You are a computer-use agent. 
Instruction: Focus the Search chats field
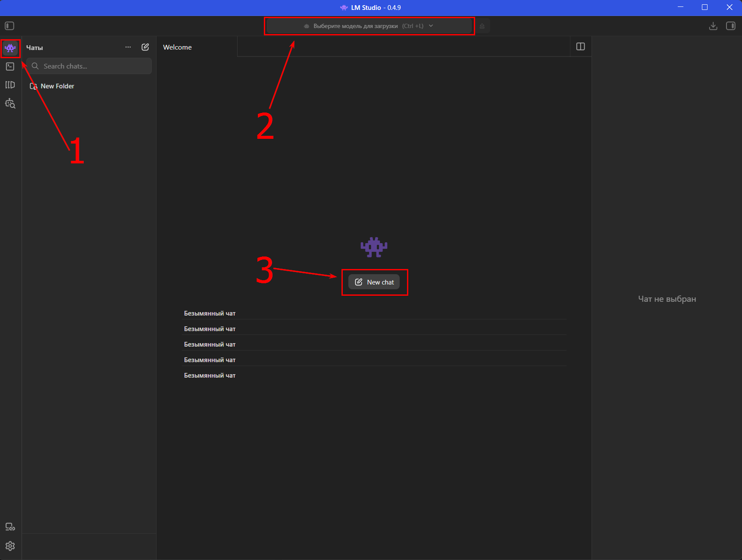coord(89,66)
